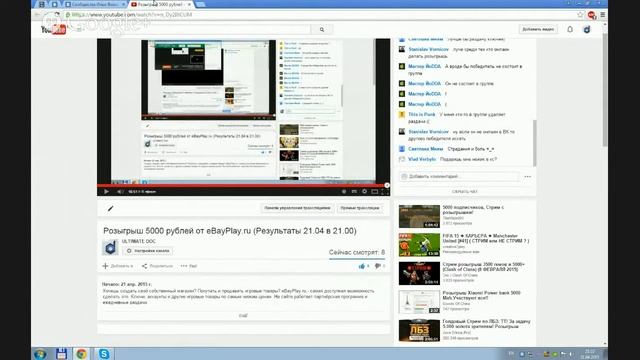The image size is (640, 360).
Task: Open the floppy-disk app on taskbar
Action: point(61,354)
